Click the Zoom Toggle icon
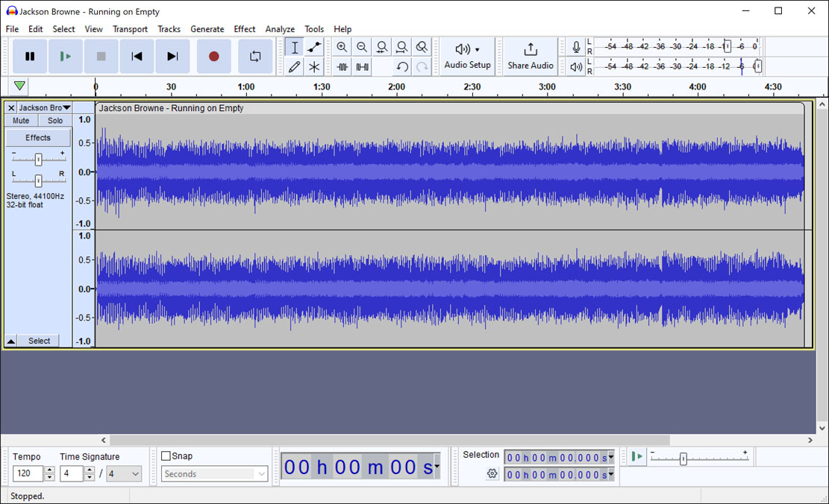This screenshot has width=829, height=504. (x=422, y=47)
